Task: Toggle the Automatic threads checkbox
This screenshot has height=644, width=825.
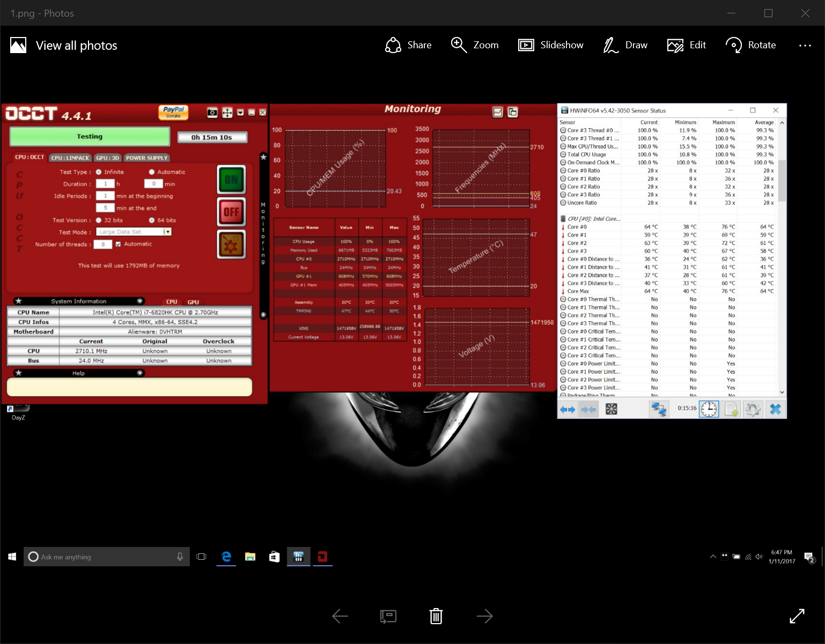Action: click(x=118, y=244)
